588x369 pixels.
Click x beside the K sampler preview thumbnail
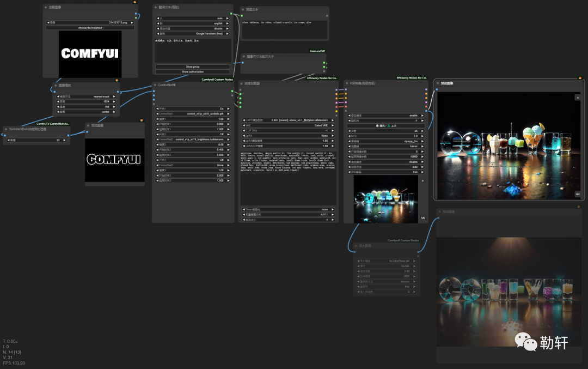pos(422,180)
